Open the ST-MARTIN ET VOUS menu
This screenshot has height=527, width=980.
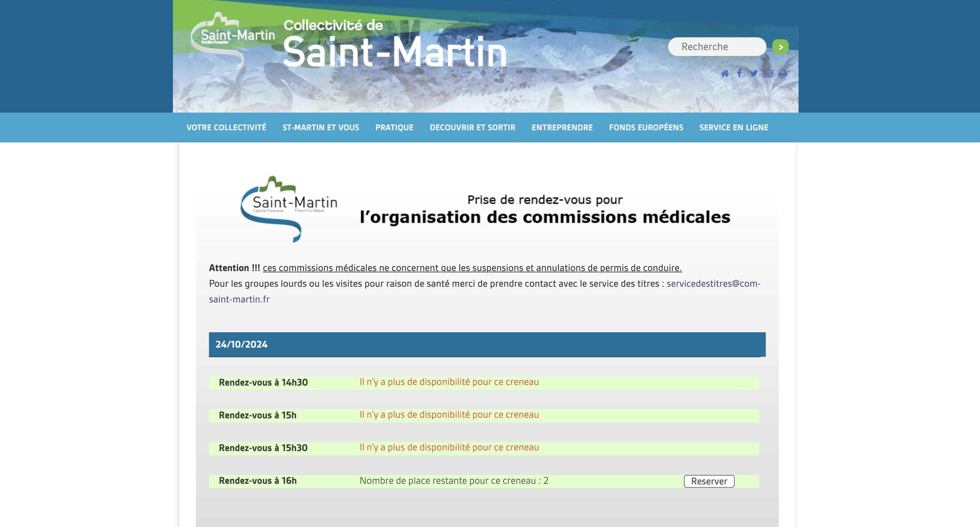coord(321,128)
